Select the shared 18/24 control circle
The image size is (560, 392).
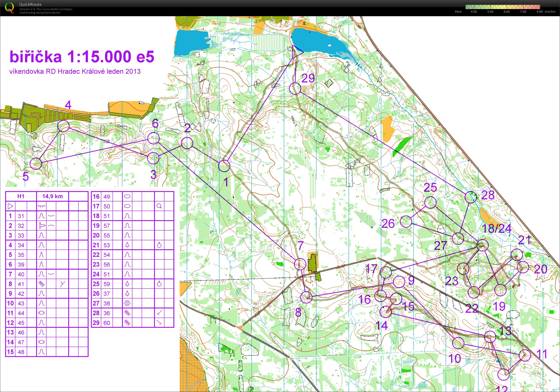pyautogui.click(x=482, y=245)
